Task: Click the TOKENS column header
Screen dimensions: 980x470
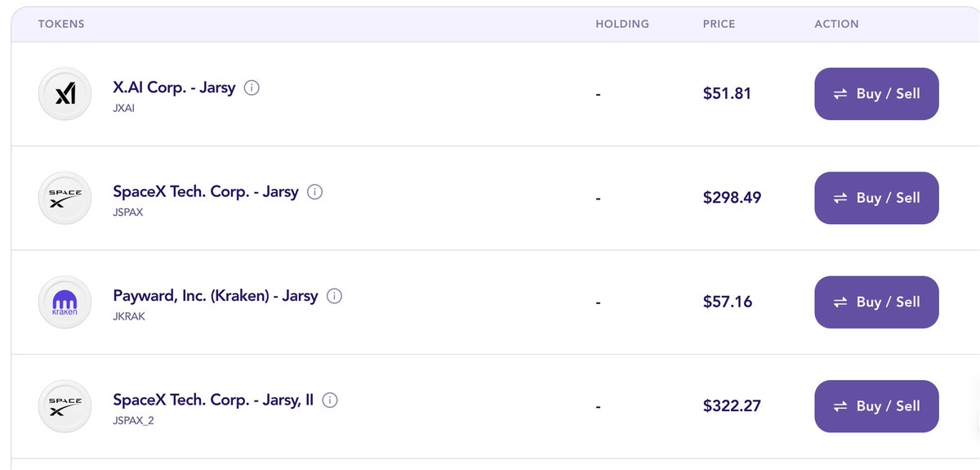Action: click(x=61, y=24)
